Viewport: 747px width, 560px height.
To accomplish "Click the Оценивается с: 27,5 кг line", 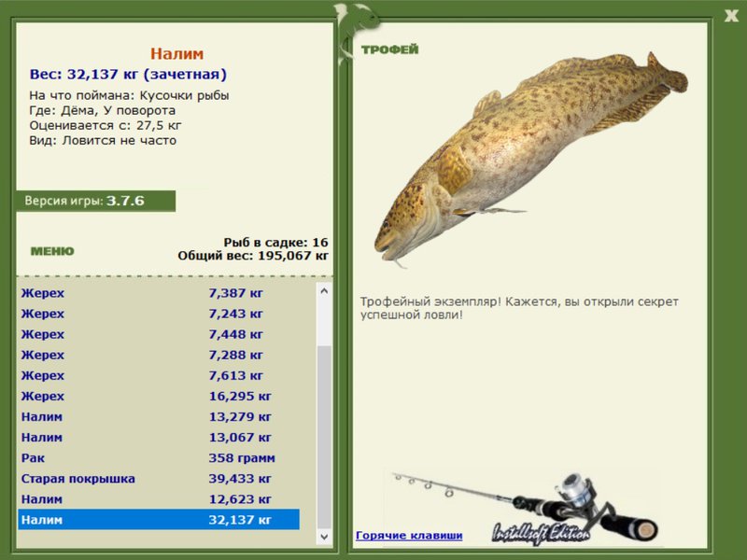I will click(106, 126).
